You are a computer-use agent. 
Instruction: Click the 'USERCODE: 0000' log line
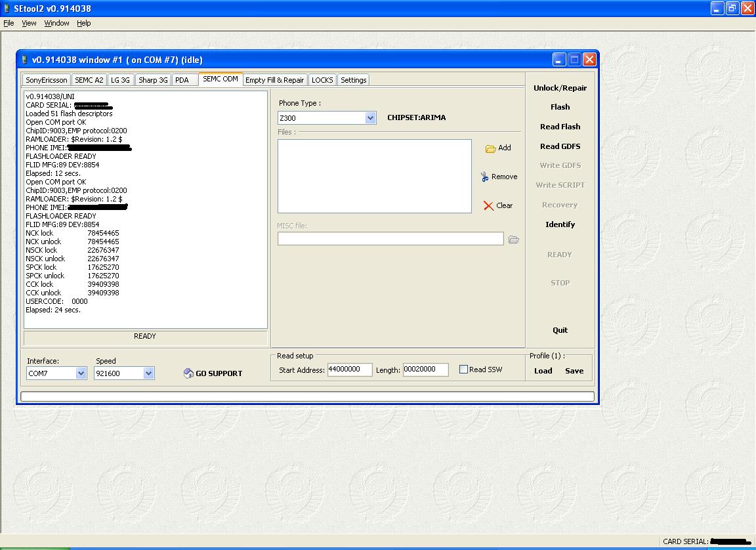[56, 302]
